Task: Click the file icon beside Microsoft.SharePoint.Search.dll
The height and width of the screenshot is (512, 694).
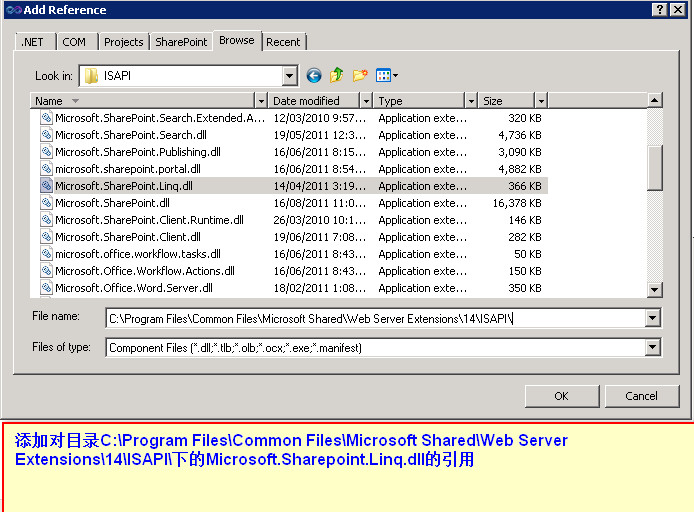Action: (46, 135)
